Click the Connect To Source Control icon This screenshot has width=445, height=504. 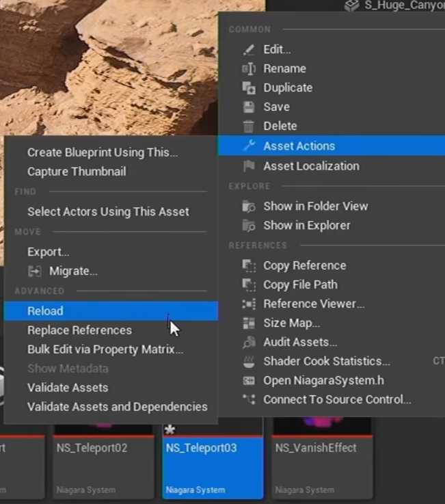[x=249, y=399]
